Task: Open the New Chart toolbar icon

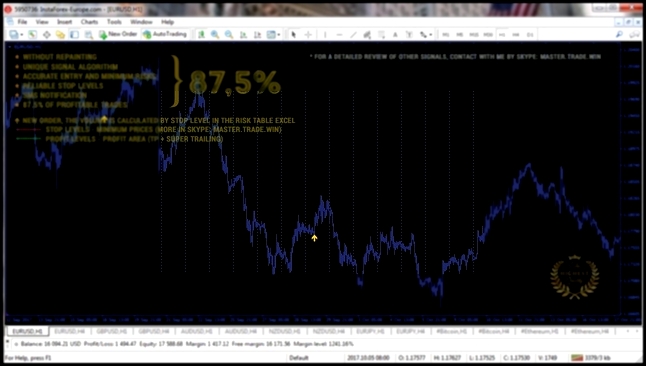Action: coord(14,35)
